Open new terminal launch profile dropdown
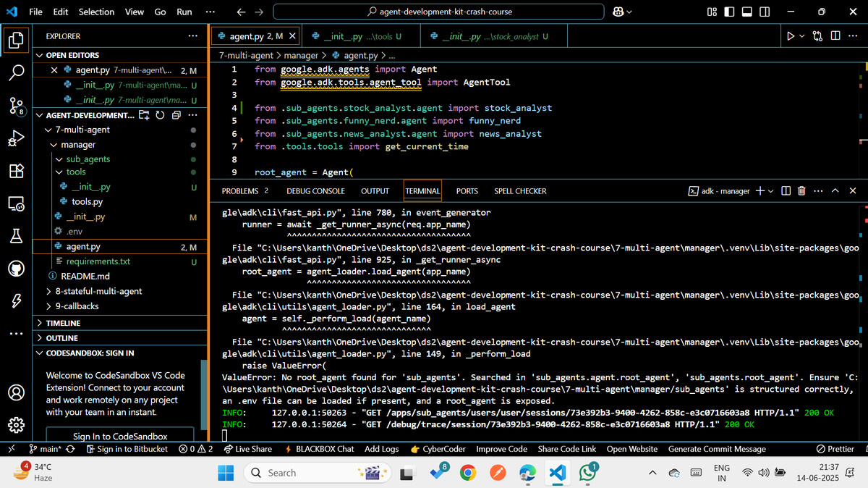The height and width of the screenshot is (488, 868). pos(770,191)
